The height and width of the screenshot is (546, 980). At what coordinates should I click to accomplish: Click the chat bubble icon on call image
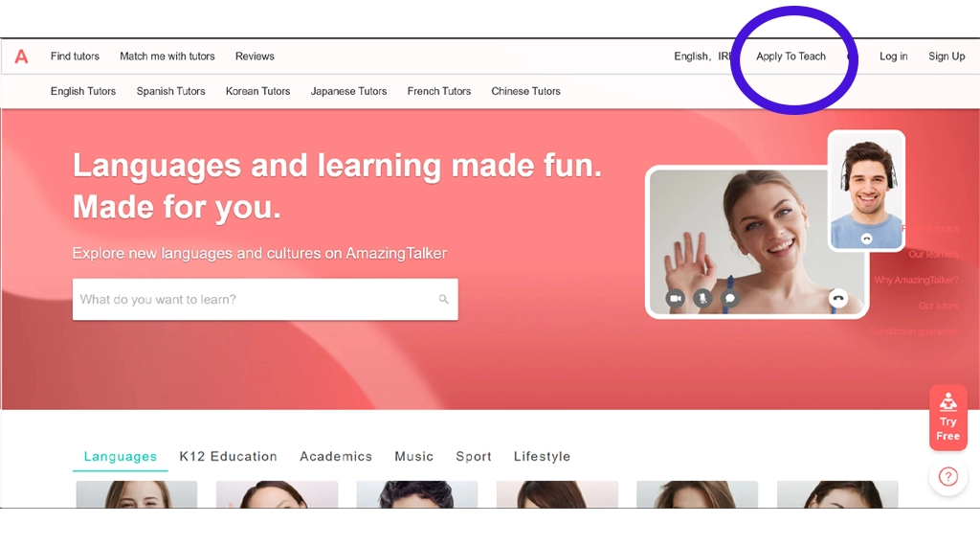click(729, 298)
